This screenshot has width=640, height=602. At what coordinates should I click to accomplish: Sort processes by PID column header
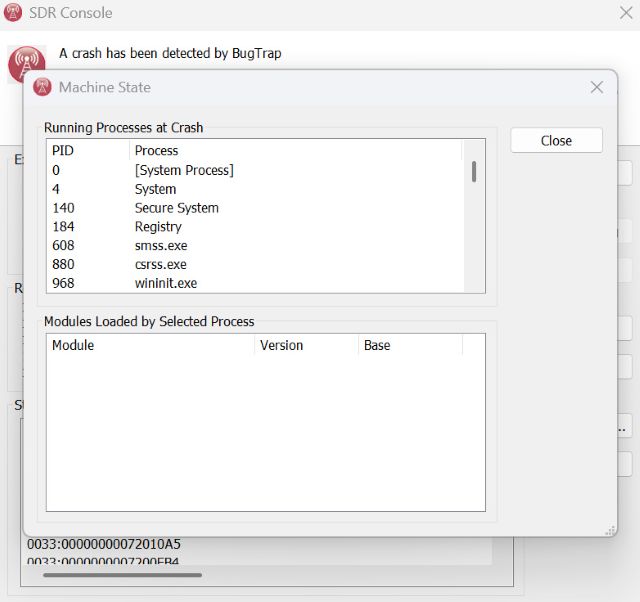(x=88, y=150)
